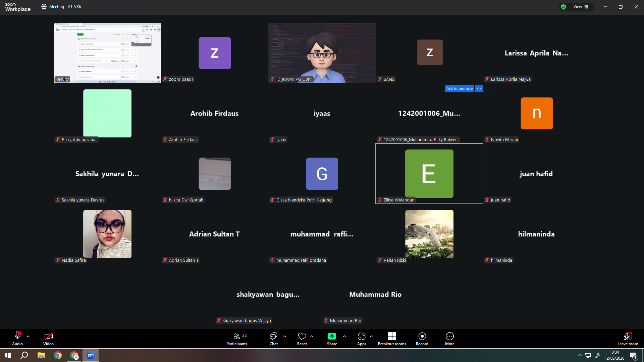Open the Windows Start menu
The image size is (644, 362).
(8, 355)
